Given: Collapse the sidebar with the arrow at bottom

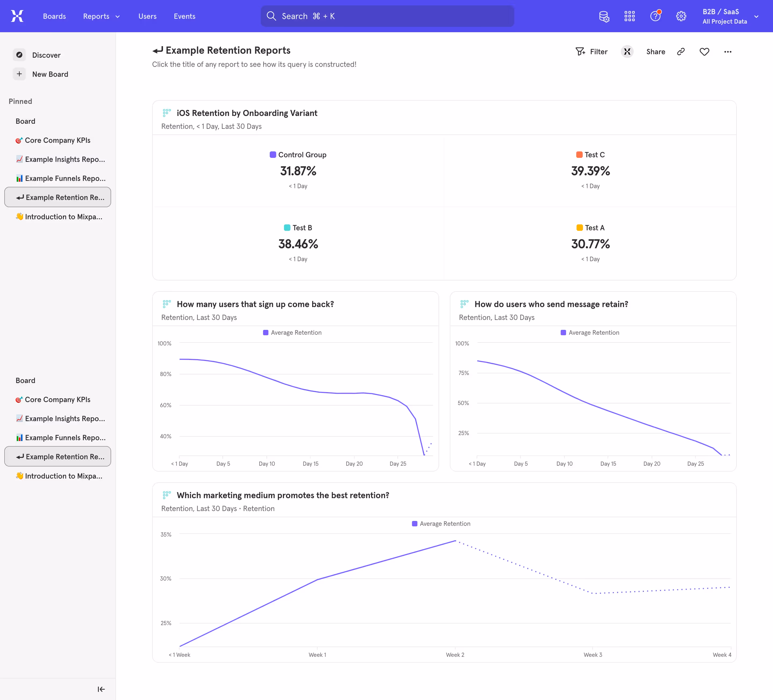Looking at the screenshot, I should (x=101, y=689).
